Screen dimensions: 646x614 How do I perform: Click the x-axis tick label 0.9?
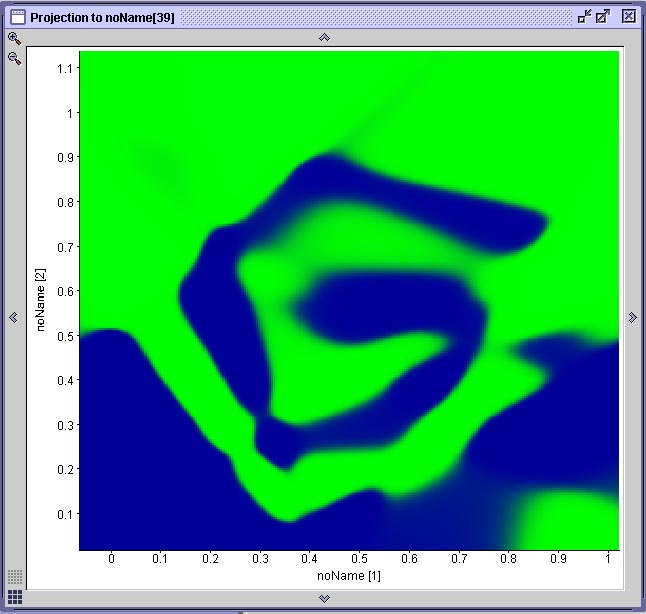coord(558,559)
